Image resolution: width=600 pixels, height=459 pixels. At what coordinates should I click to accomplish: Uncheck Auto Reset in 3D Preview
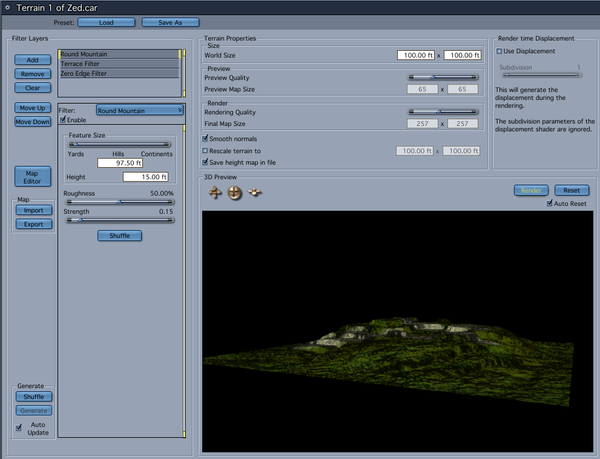click(549, 203)
